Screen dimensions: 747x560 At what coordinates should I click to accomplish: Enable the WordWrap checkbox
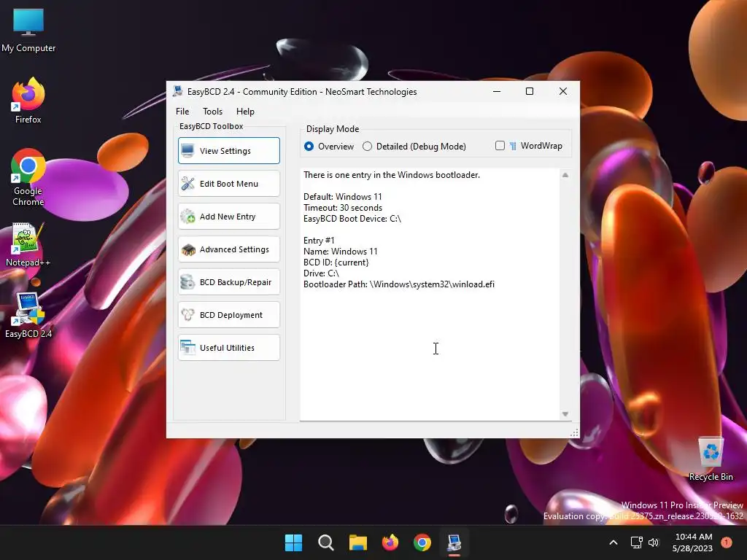tap(500, 146)
